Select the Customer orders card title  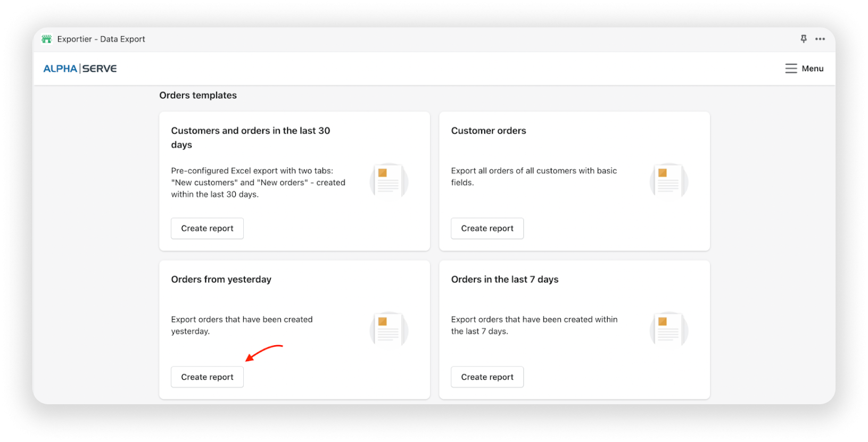click(x=488, y=131)
